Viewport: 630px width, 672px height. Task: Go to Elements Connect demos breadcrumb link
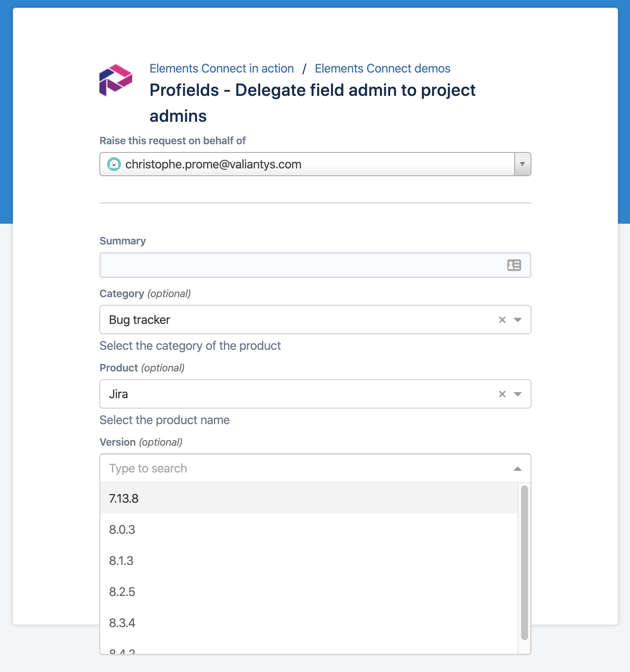coord(382,69)
